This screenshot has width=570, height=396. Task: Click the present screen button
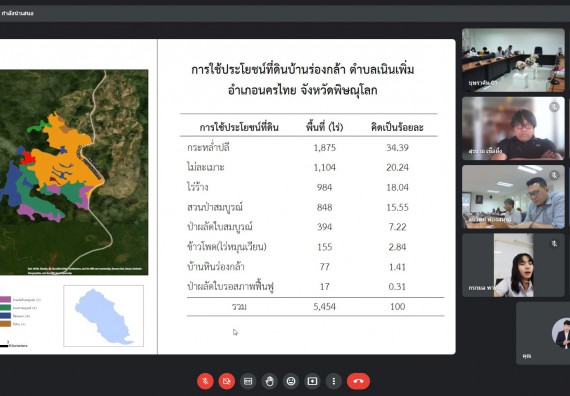coord(312,381)
